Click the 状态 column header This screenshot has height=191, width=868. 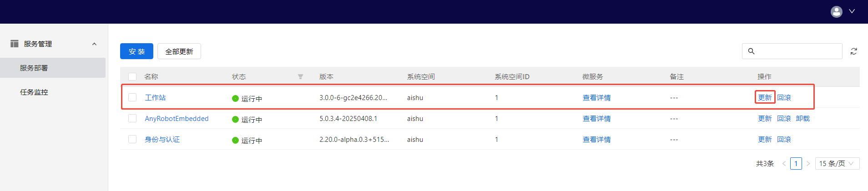coord(239,76)
